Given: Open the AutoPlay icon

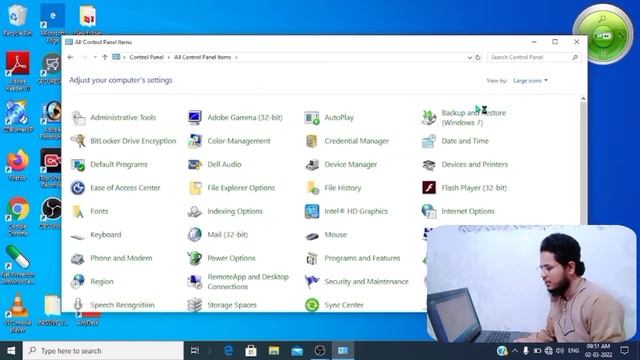Looking at the screenshot, I should pos(312,118).
